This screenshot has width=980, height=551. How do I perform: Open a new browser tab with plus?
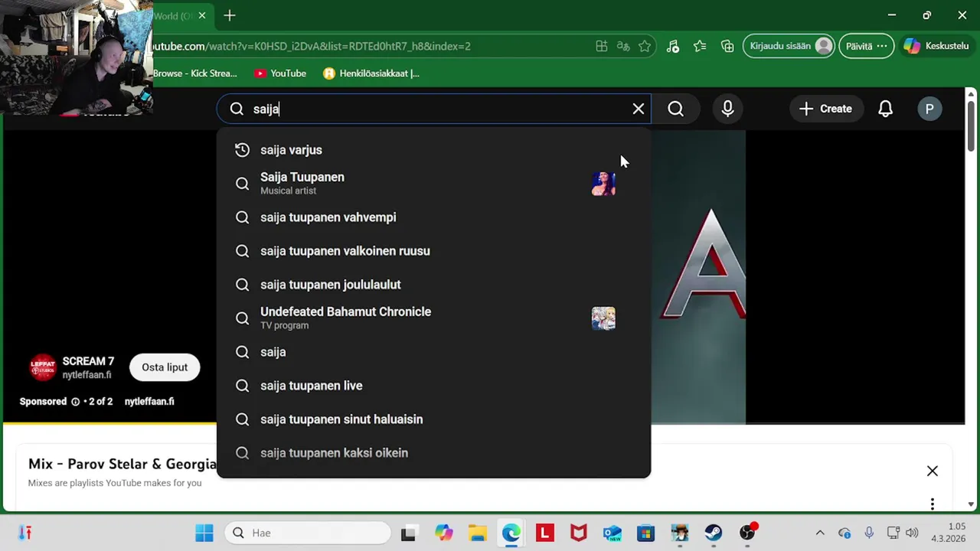(x=230, y=15)
